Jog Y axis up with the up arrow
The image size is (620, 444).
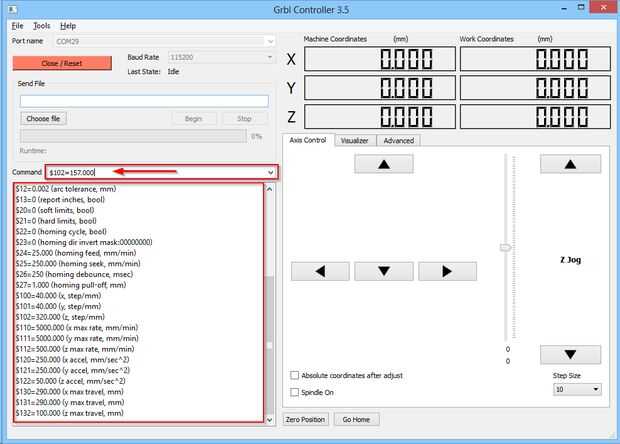[x=384, y=164]
